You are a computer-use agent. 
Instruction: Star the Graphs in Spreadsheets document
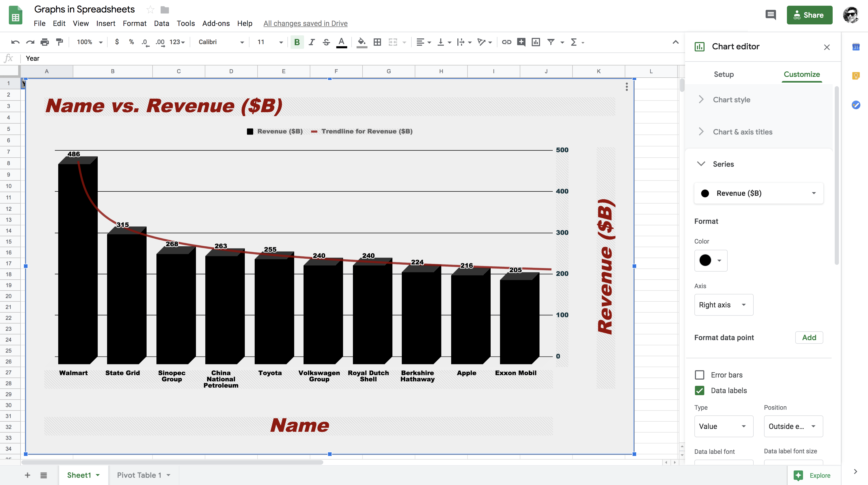(150, 10)
